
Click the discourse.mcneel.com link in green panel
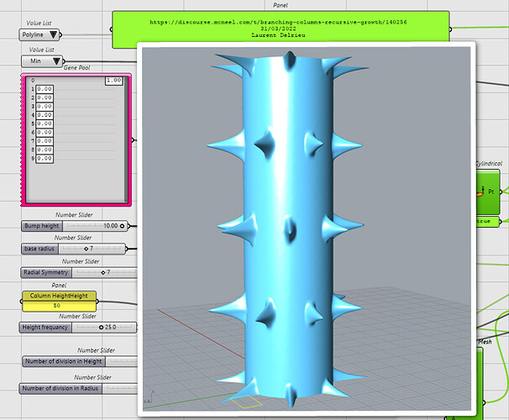point(278,23)
